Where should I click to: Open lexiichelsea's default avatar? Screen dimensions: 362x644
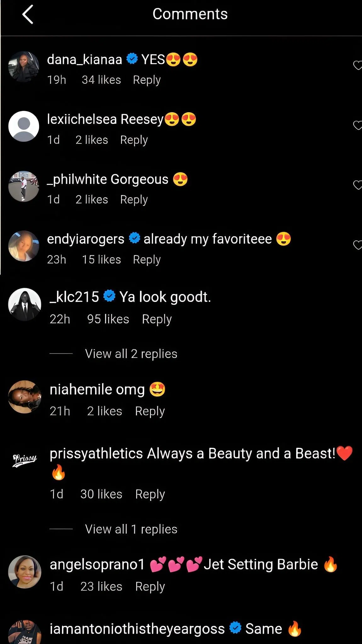pyautogui.click(x=24, y=126)
